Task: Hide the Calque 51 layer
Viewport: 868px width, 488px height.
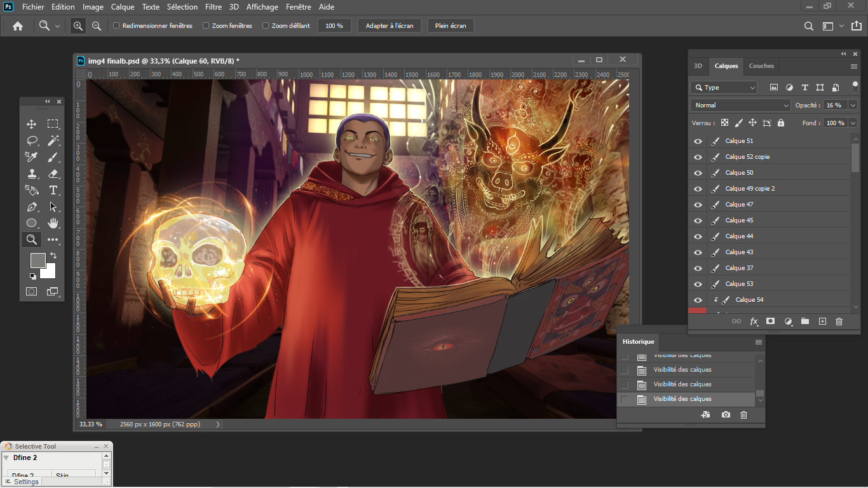Action: [698, 141]
